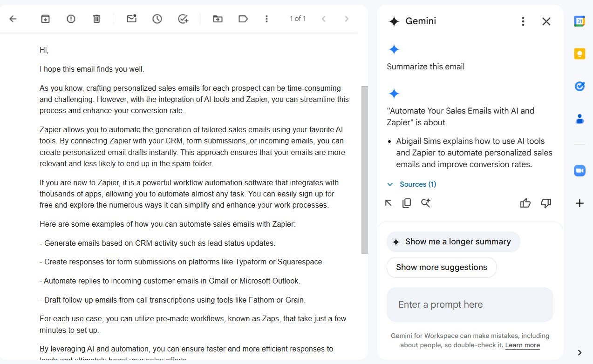This screenshot has width=593, height=364.
Task: Expand the Sources (1) section
Action: tap(412, 184)
